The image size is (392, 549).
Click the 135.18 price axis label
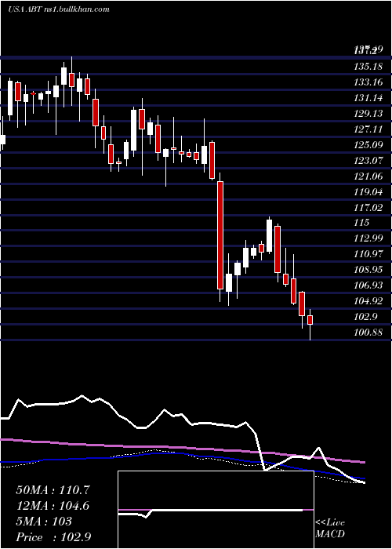368,67
